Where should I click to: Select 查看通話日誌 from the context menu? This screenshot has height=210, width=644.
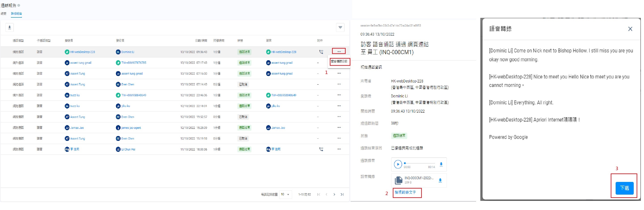[x=339, y=62]
